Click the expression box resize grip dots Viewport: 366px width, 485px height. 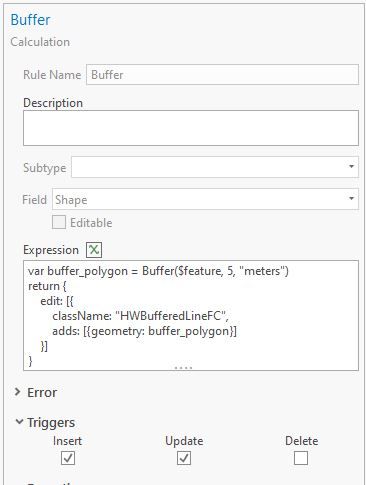183,368
